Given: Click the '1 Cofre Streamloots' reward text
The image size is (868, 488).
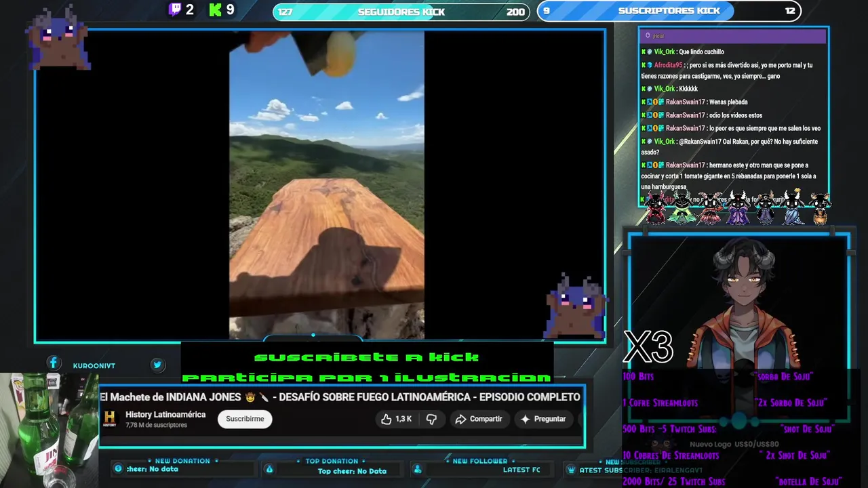Looking at the screenshot, I should pos(660,403).
